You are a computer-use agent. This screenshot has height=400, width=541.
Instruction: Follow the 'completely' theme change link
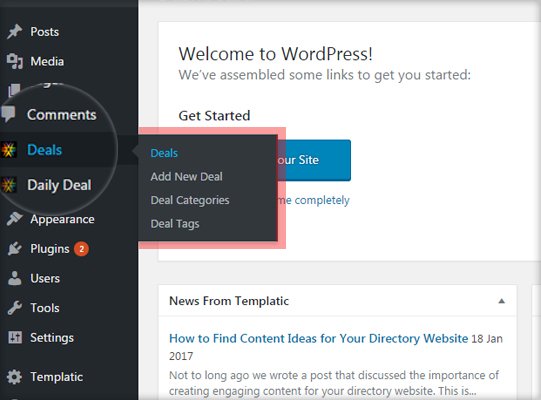(x=322, y=200)
